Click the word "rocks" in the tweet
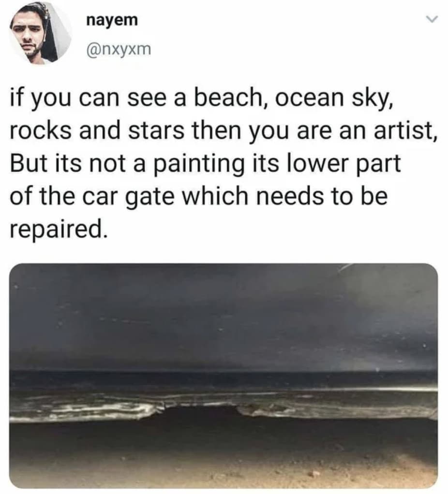 (41, 130)
